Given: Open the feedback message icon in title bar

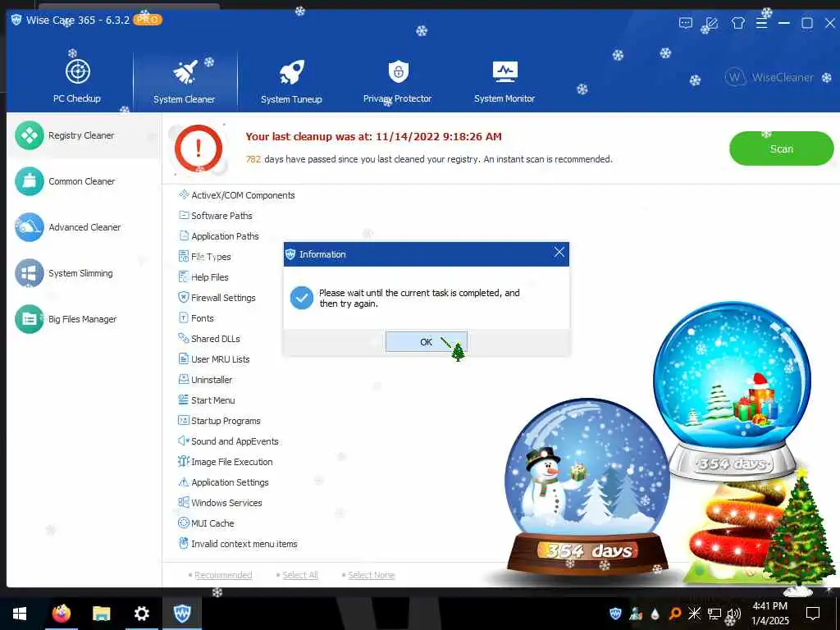Looking at the screenshot, I should (686, 23).
